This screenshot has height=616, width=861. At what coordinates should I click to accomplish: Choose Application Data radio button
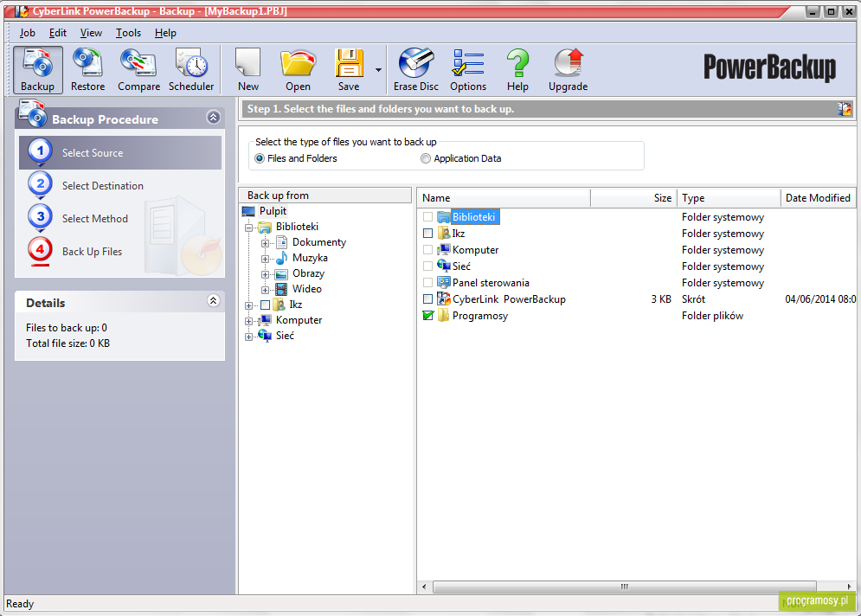pos(425,158)
